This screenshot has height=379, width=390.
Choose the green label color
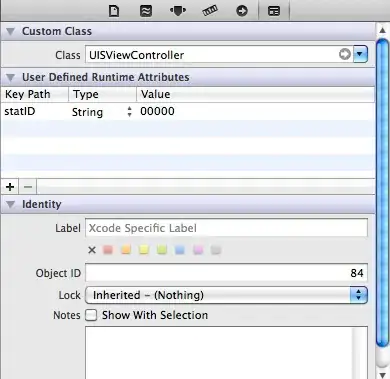(162, 250)
